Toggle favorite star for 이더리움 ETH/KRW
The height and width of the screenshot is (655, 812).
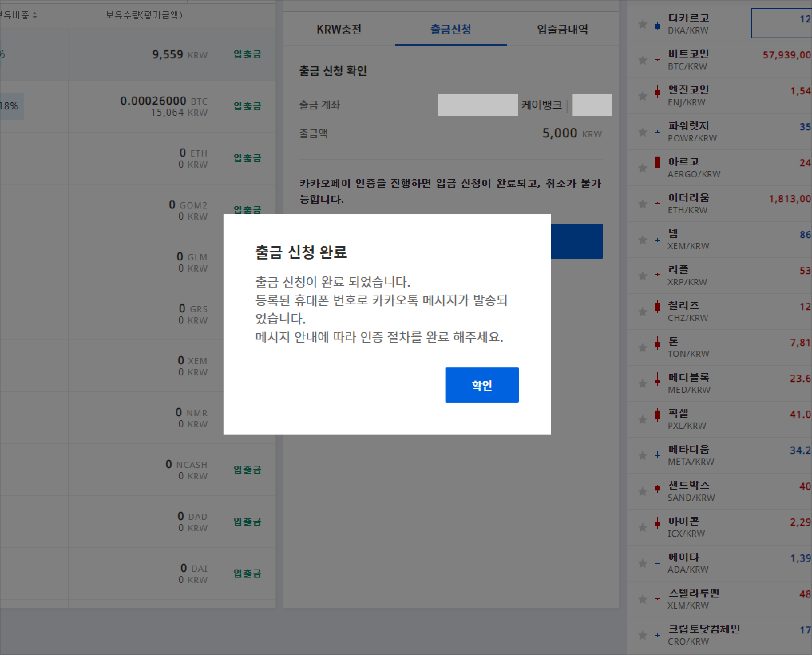pyautogui.click(x=643, y=204)
